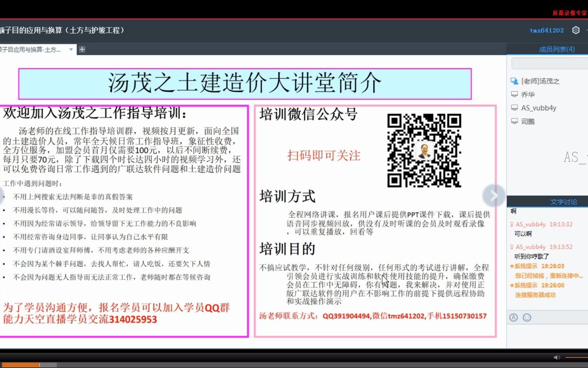Click the heading 培训目的
Image resolution: width=588 pixels, height=368 pixels.
pyautogui.click(x=288, y=249)
